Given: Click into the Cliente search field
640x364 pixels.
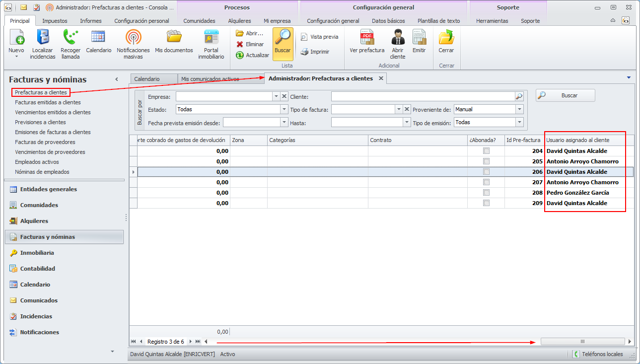Looking at the screenshot, I should pyautogui.click(x=423, y=96).
